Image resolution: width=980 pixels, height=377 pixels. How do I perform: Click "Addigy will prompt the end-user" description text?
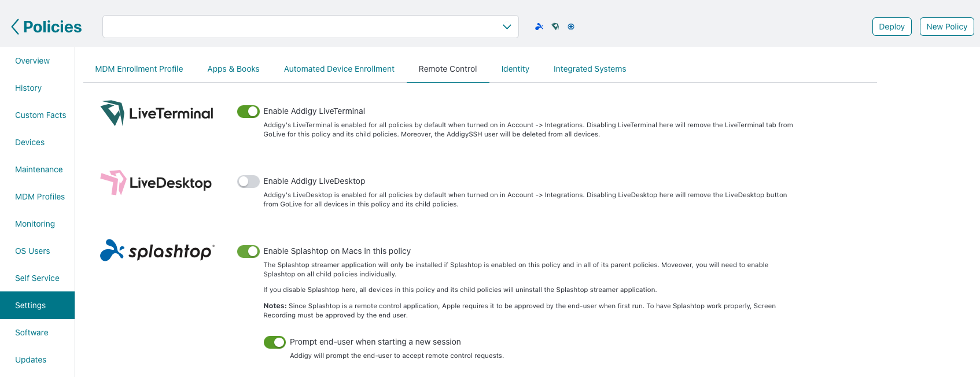click(x=397, y=356)
